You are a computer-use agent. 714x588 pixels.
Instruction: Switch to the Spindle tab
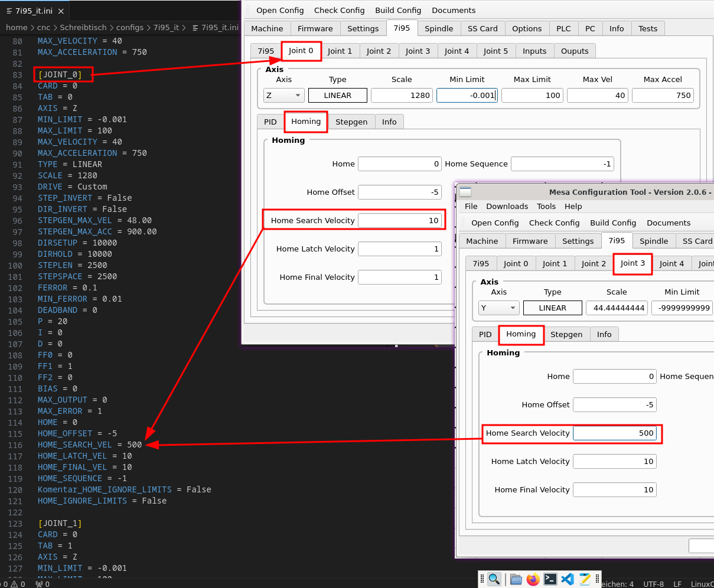[x=439, y=28]
